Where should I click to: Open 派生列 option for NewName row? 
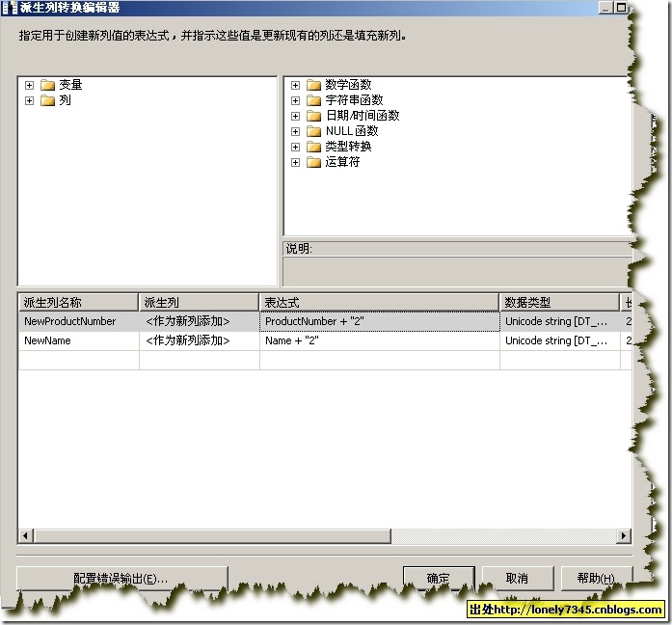(200, 340)
